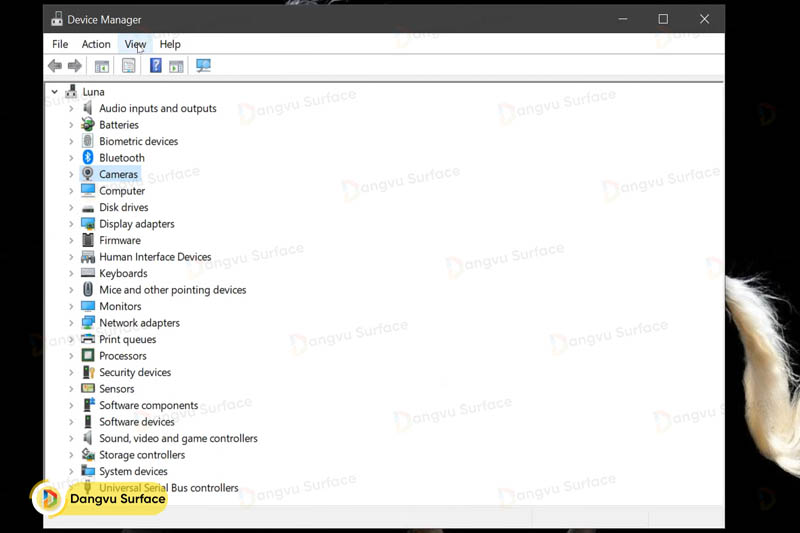Click the Mice and pointing devices icon
The height and width of the screenshot is (533, 800).
(88, 289)
